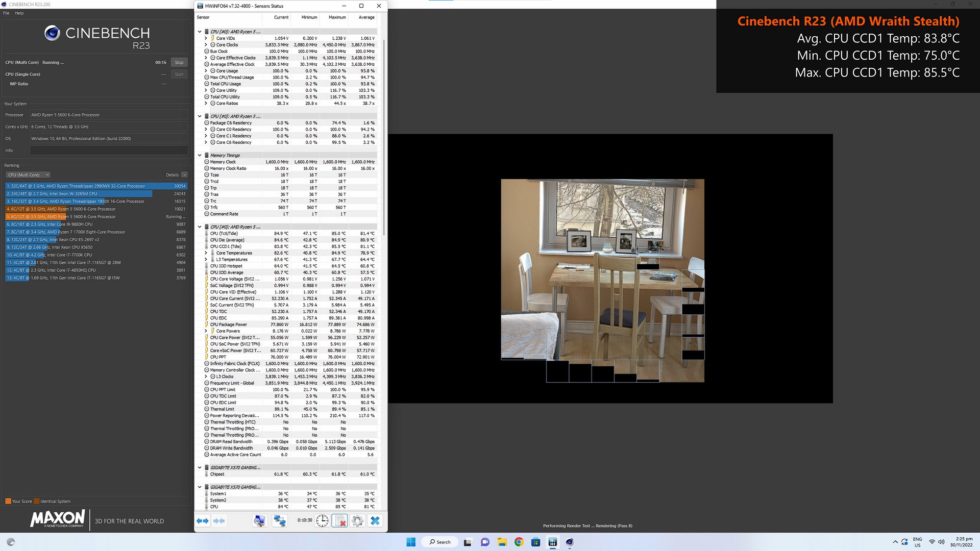Click the HWiNFO sensor list vertical scrollbar
The height and width of the screenshot is (551, 980).
click(x=383, y=138)
